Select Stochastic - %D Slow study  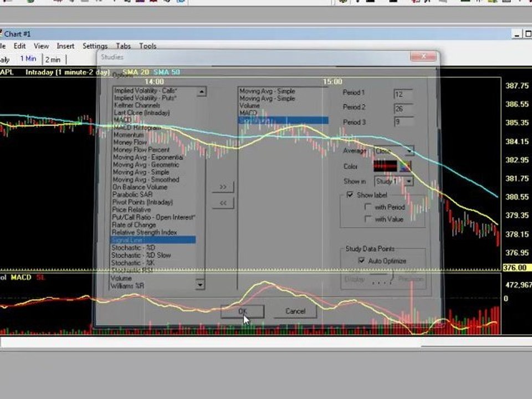click(141, 255)
